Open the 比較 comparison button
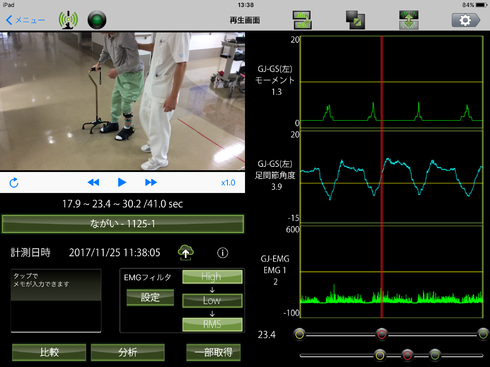 click(49, 352)
